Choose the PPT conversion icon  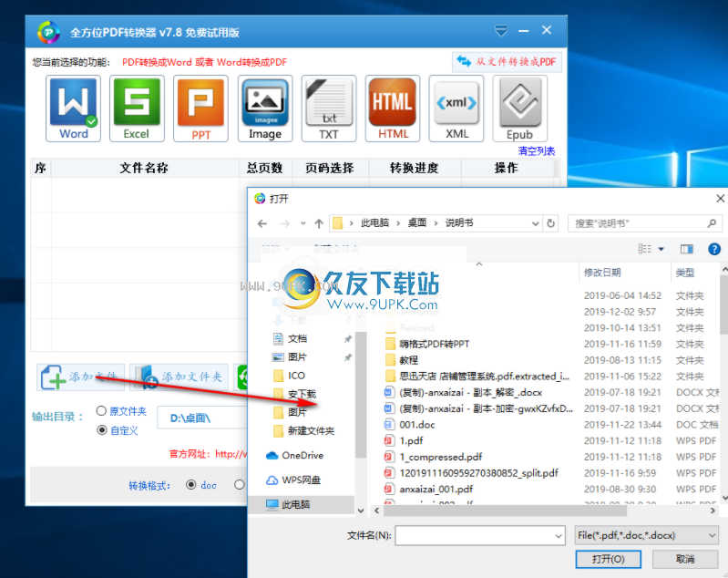point(200,108)
